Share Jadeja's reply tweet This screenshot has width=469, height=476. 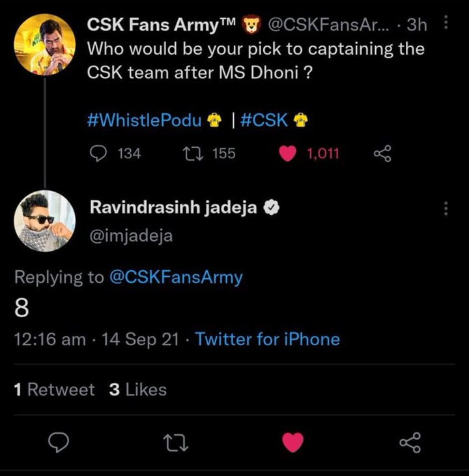coord(410,443)
